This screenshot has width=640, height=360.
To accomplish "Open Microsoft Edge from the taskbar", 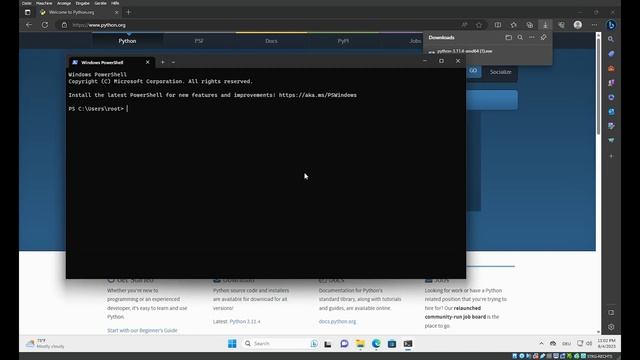I will (x=376, y=344).
